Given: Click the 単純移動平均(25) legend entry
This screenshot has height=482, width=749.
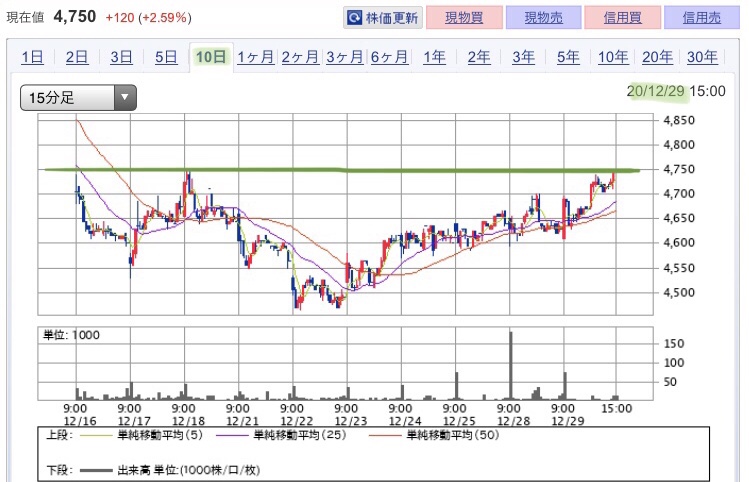Looking at the screenshot, I should click(x=281, y=435).
